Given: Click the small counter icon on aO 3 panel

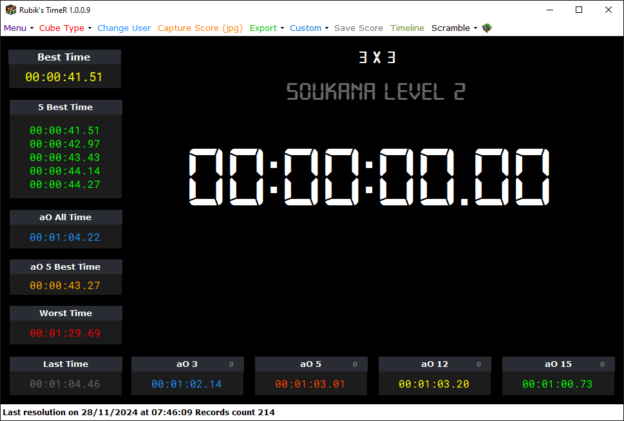Looking at the screenshot, I should pyautogui.click(x=231, y=364).
